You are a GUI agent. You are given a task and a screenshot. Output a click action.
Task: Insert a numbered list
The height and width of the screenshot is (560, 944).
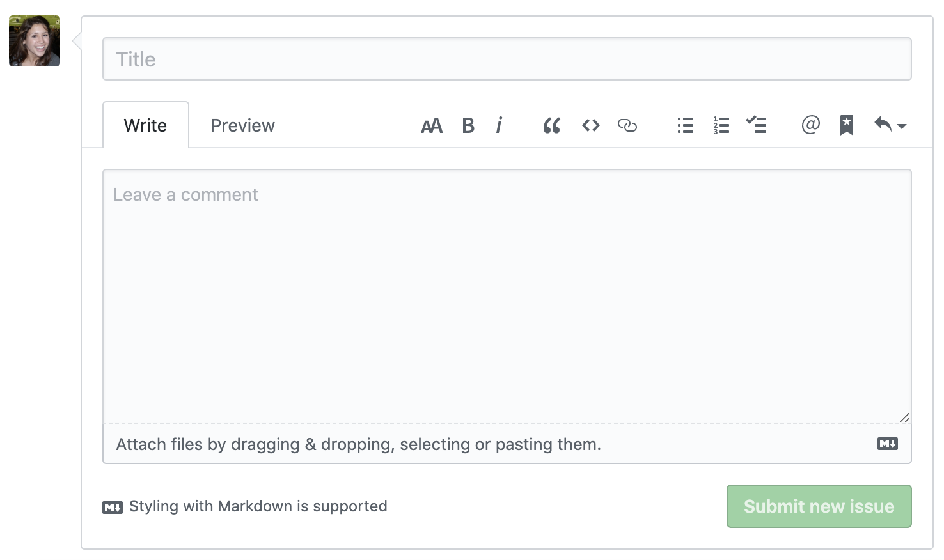[x=721, y=125]
